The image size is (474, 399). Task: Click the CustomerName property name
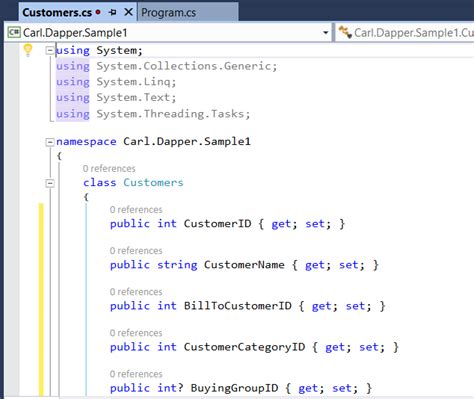pos(244,265)
